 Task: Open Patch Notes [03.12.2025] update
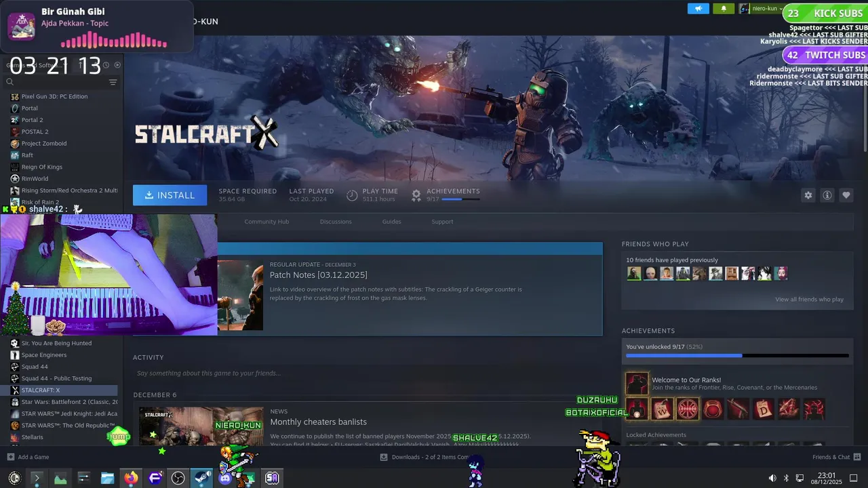pos(319,274)
